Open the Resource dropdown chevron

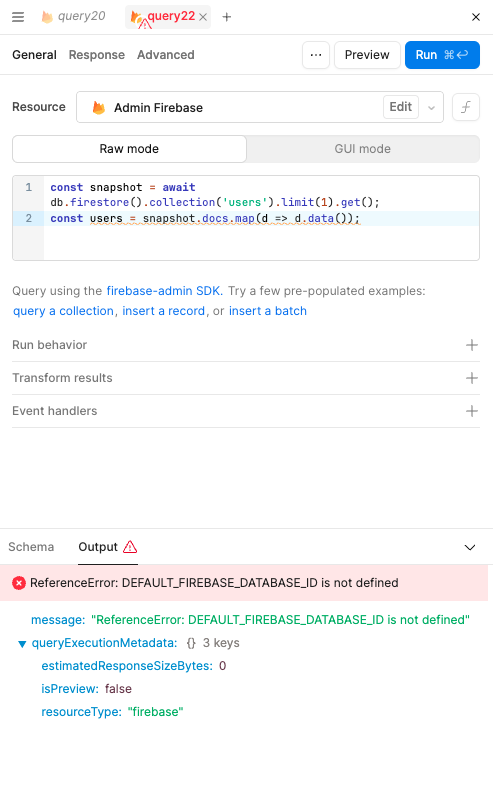pos(431,107)
